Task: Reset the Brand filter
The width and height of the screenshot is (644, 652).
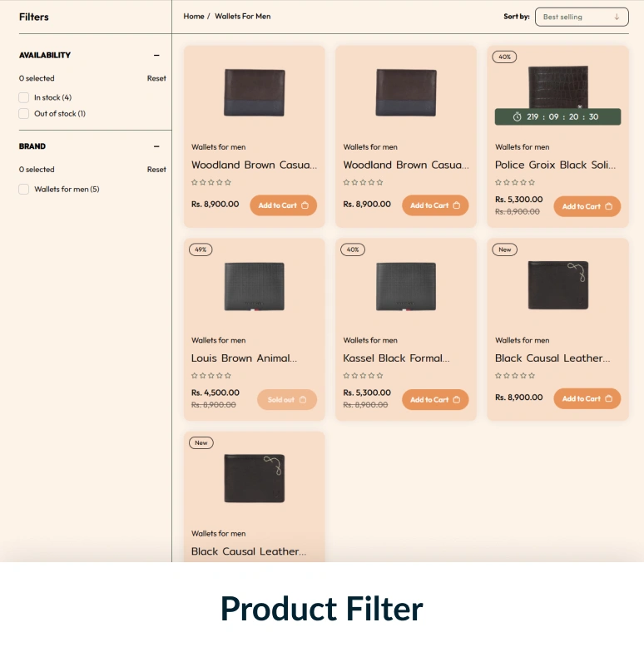Action: 156,170
